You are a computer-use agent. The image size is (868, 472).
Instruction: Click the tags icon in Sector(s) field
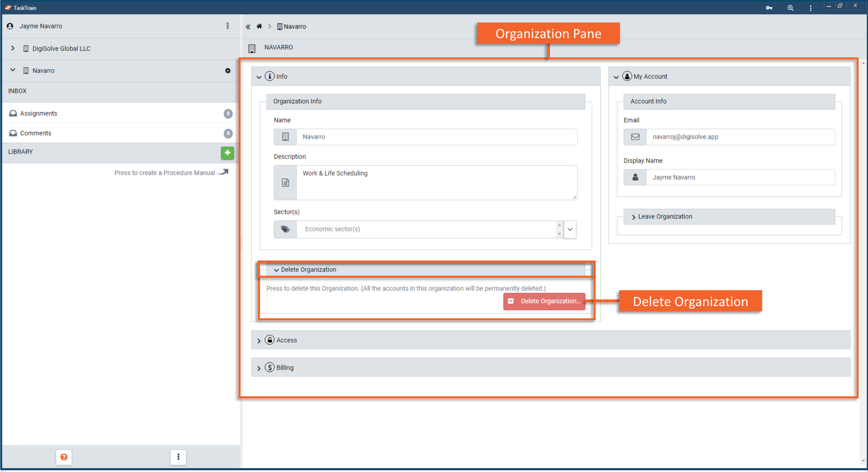coord(285,229)
